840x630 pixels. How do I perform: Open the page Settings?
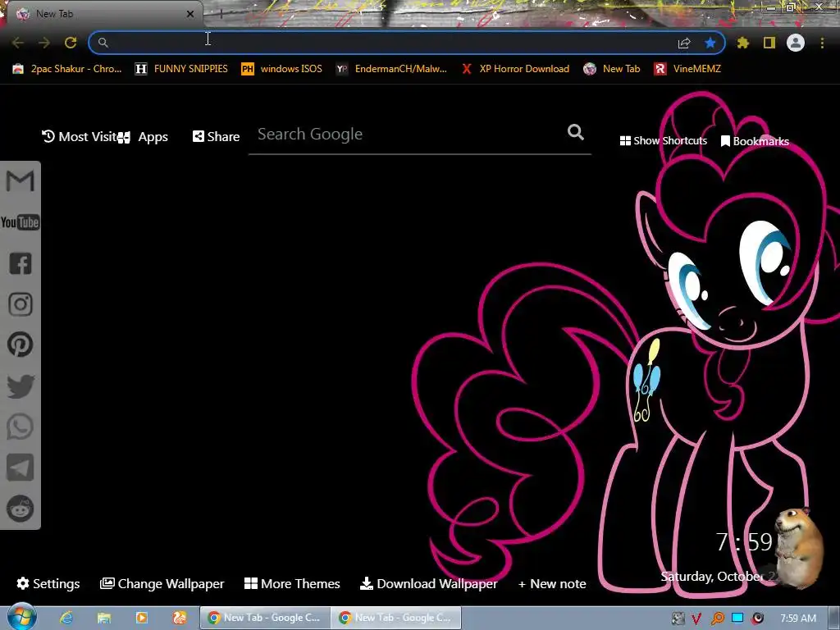(48, 583)
